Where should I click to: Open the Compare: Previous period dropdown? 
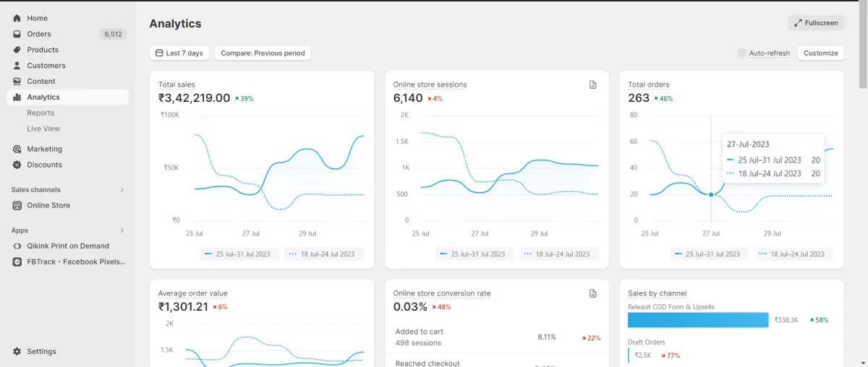tap(263, 53)
